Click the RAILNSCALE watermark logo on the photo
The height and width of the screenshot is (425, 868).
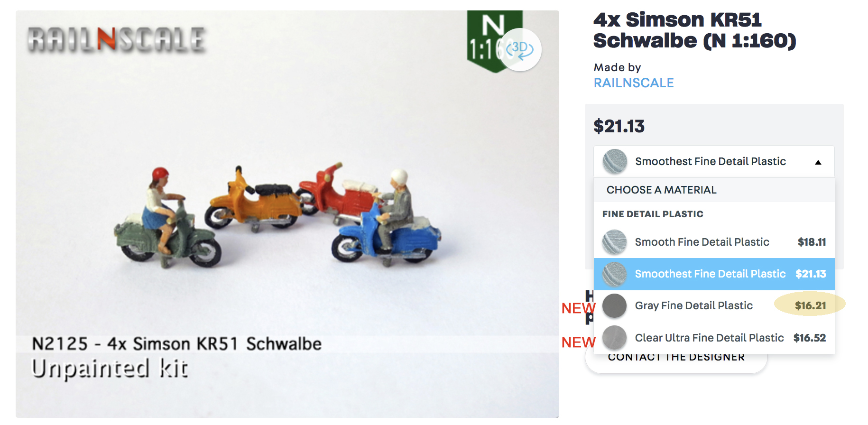pyautogui.click(x=117, y=39)
